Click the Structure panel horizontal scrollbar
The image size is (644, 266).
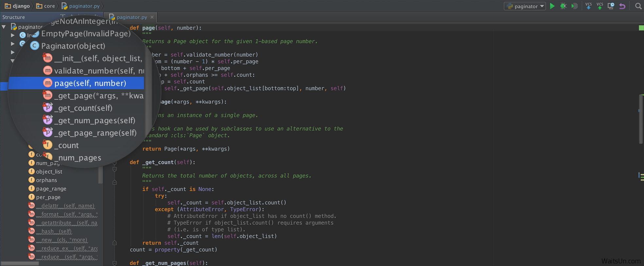click(20, 263)
